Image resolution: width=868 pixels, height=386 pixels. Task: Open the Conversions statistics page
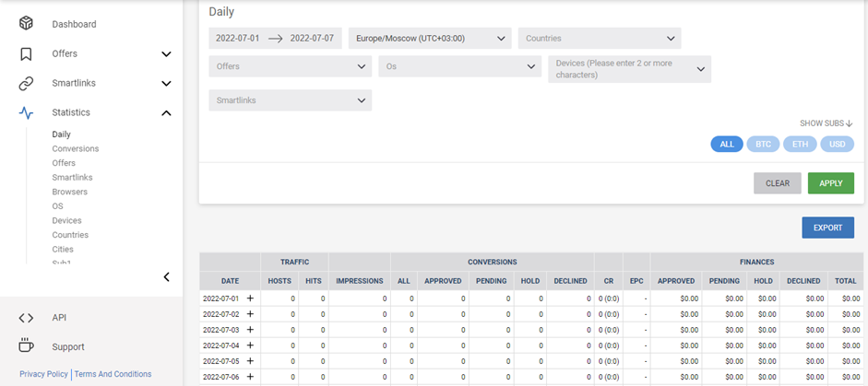click(x=76, y=148)
